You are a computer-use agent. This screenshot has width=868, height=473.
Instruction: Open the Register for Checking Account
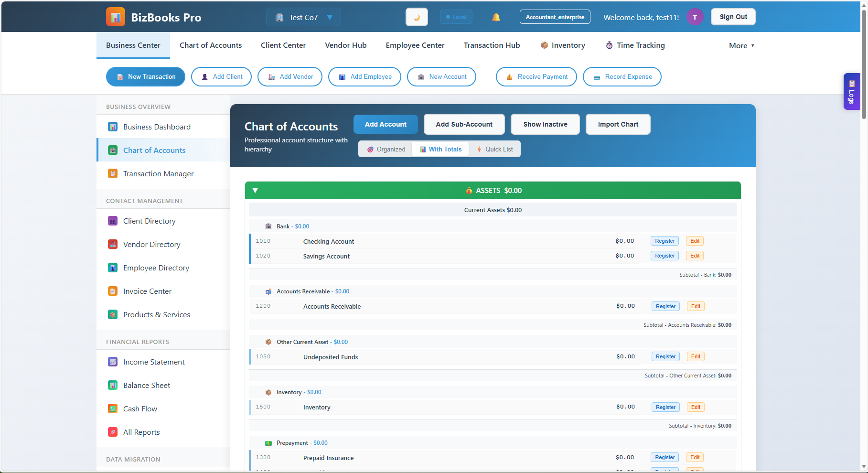(664, 241)
